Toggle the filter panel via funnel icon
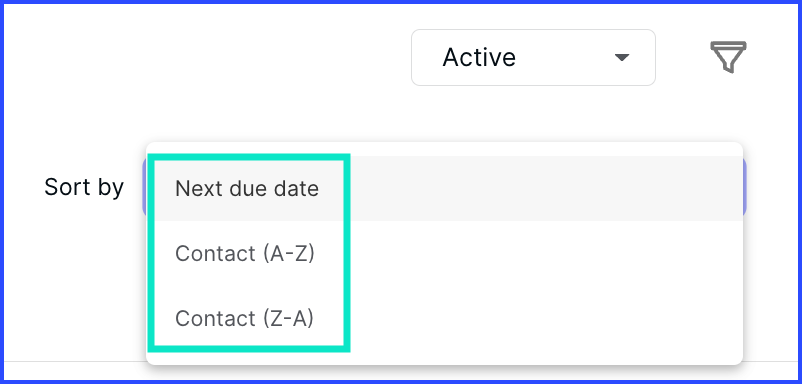This screenshot has width=802, height=384. [x=728, y=57]
